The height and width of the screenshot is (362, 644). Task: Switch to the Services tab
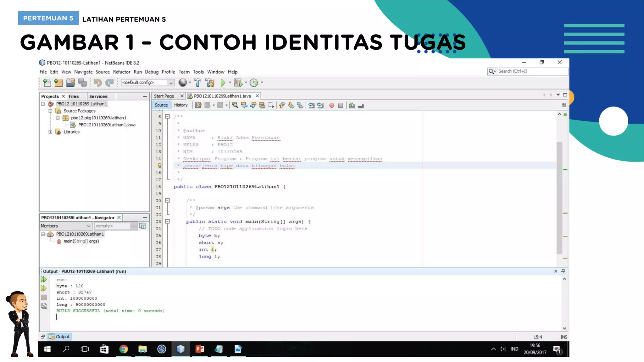click(x=98, y=96)
